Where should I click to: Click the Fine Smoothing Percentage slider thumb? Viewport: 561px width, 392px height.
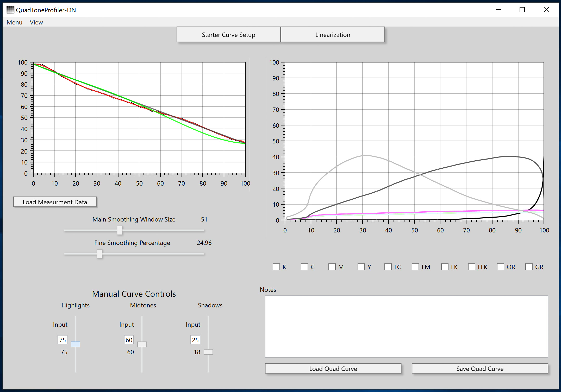(99, 254)
